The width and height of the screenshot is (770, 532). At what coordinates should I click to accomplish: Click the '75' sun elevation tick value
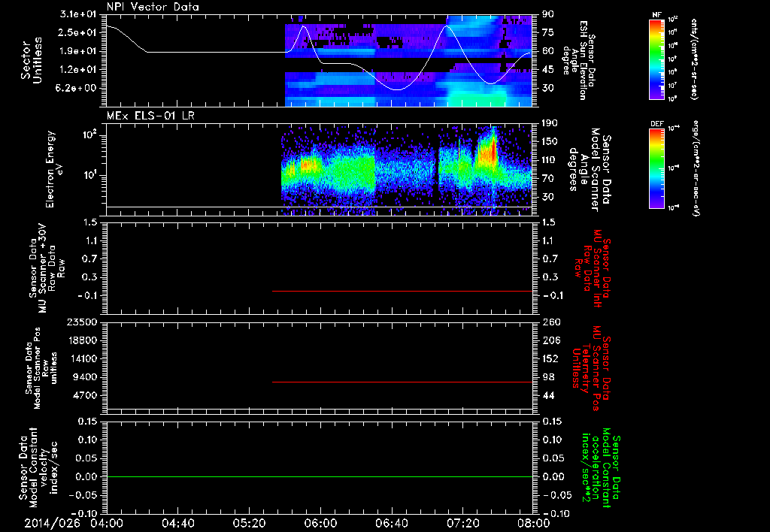[547, 33]
